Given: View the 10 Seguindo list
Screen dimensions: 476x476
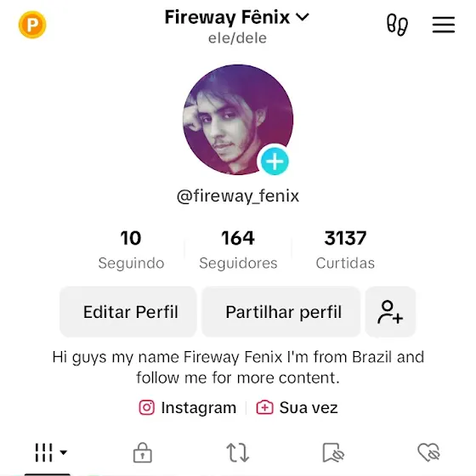Looking at the screenshot, I should point(131,250).
